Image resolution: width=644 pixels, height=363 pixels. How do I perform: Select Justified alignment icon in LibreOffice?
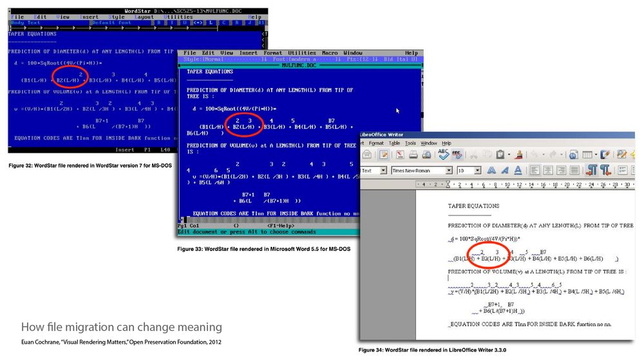[x=574, y=171]
